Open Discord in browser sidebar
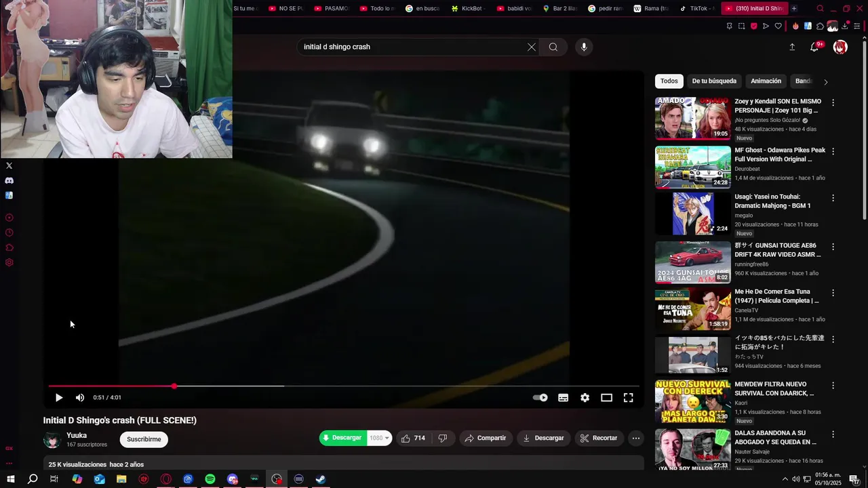The width and height of the screenshot is (868, 488). (9, 180)
